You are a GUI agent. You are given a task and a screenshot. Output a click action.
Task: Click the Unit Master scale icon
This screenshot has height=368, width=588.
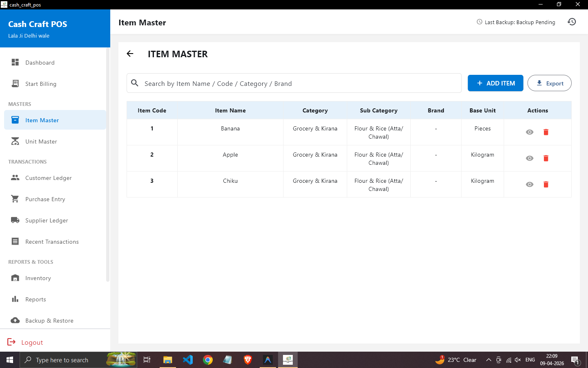15,141
